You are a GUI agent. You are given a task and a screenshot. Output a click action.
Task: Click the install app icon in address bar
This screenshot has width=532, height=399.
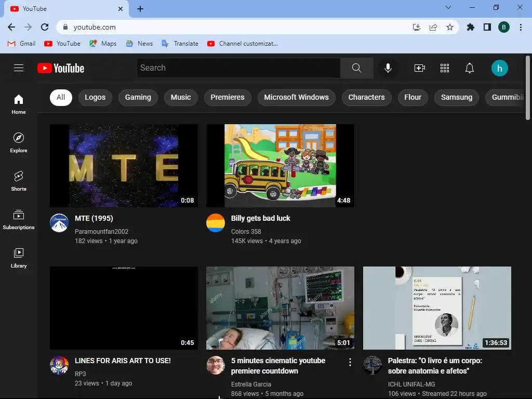(416, 27)
